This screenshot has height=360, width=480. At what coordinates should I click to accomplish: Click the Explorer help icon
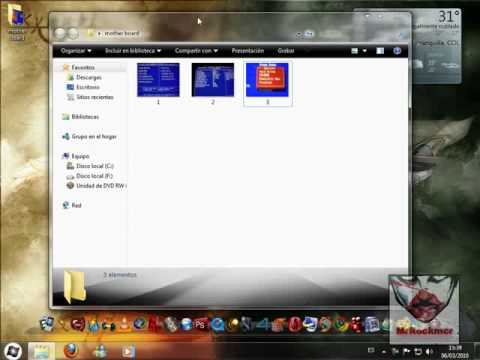click(397, 51)
